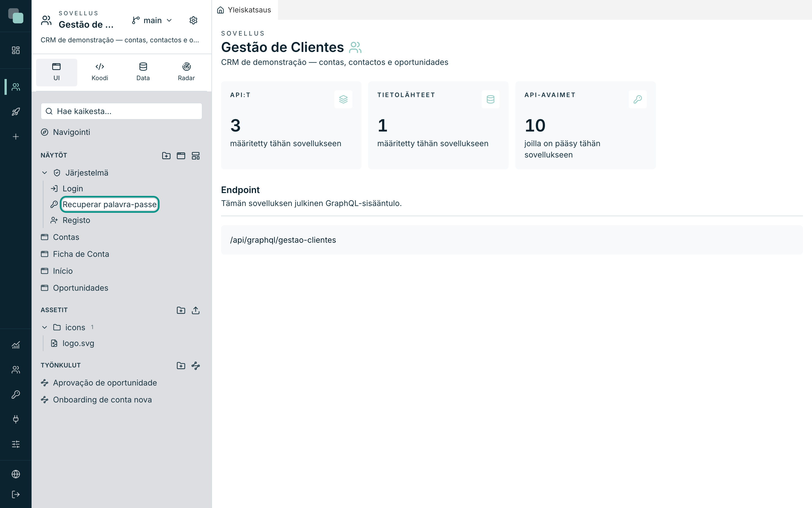Viewport: 812px width, 508px height.
Task: Click the API-avaimet card
Action: point(585,125)
